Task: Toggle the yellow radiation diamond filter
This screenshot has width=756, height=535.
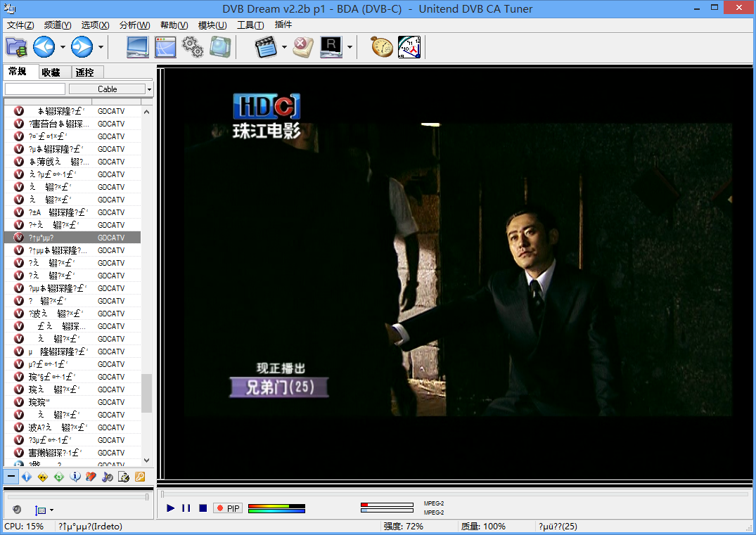Action: (43, 477)
